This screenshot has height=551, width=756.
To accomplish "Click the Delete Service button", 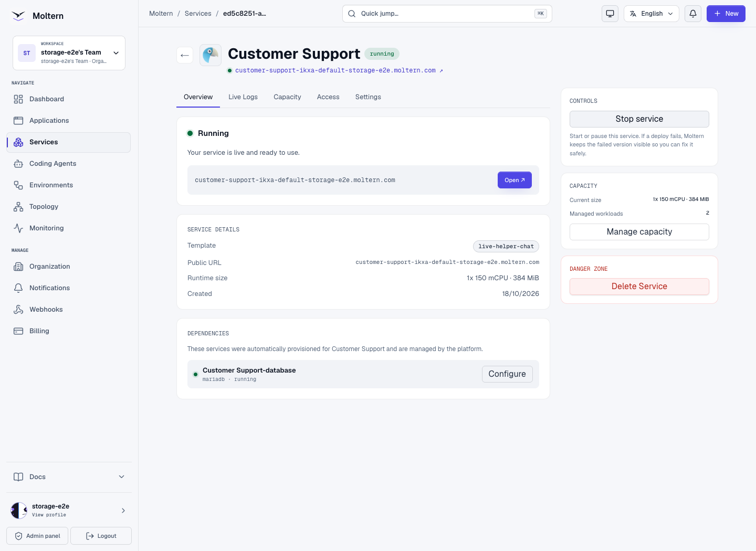I will [639, 287].
